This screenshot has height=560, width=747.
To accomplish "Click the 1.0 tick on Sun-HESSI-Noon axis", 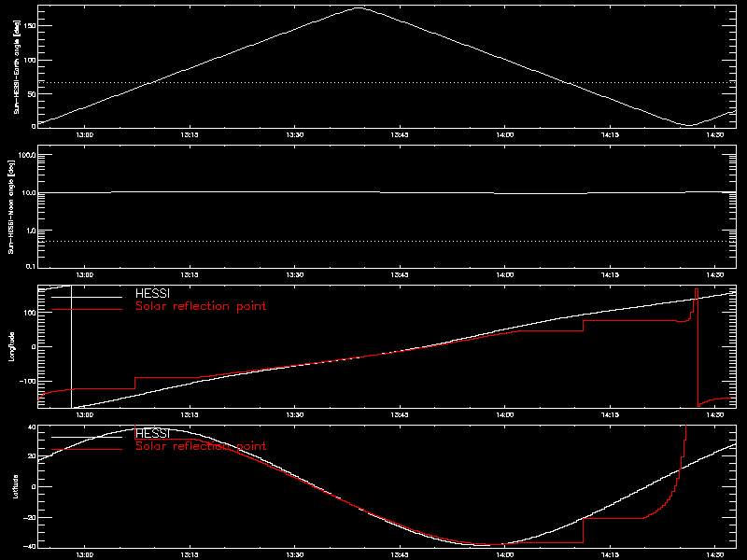I will click(x=30, y=231).
